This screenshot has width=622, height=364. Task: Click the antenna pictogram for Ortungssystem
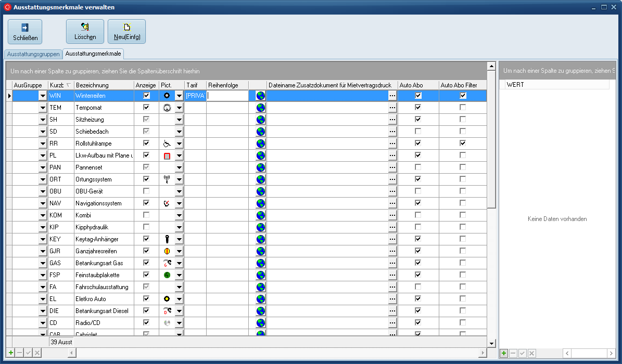(167, 179)
